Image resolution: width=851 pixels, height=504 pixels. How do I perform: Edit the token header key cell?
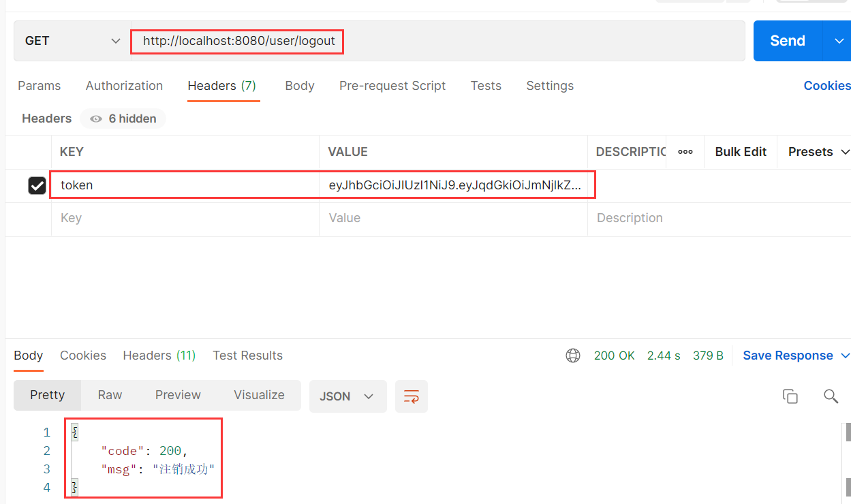(x=185, y=185)
